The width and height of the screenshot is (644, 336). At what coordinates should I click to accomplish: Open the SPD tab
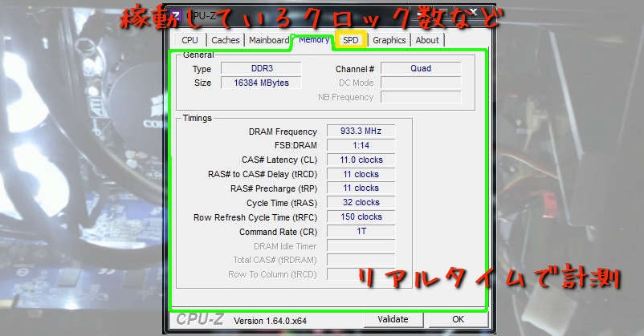point(351,40)
